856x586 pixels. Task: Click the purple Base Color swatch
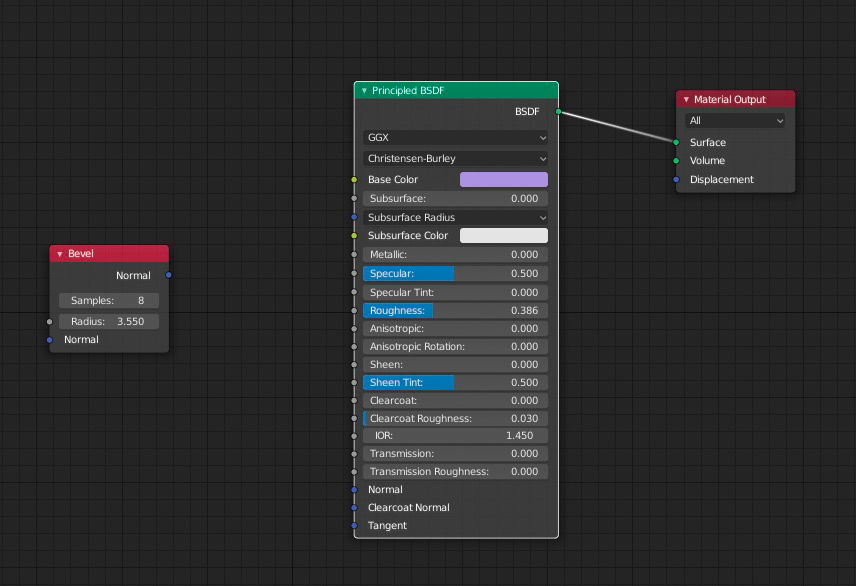pos(503,179)
